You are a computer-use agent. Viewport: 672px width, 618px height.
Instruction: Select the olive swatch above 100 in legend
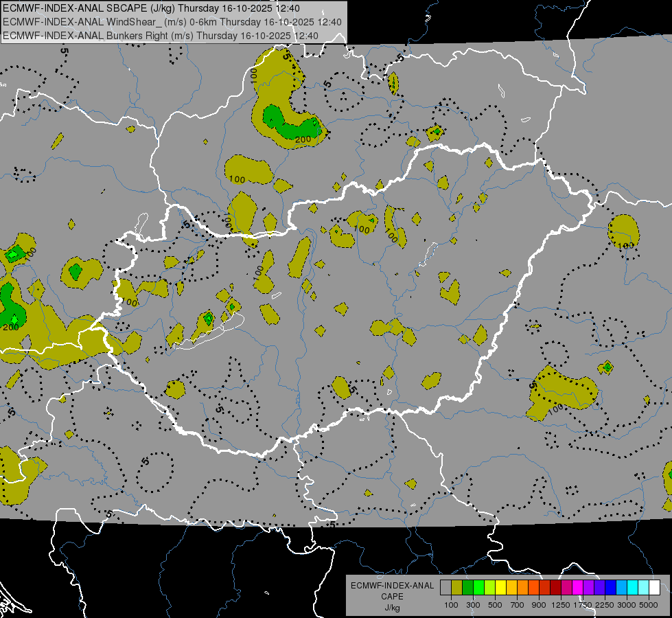pos(456,588)
